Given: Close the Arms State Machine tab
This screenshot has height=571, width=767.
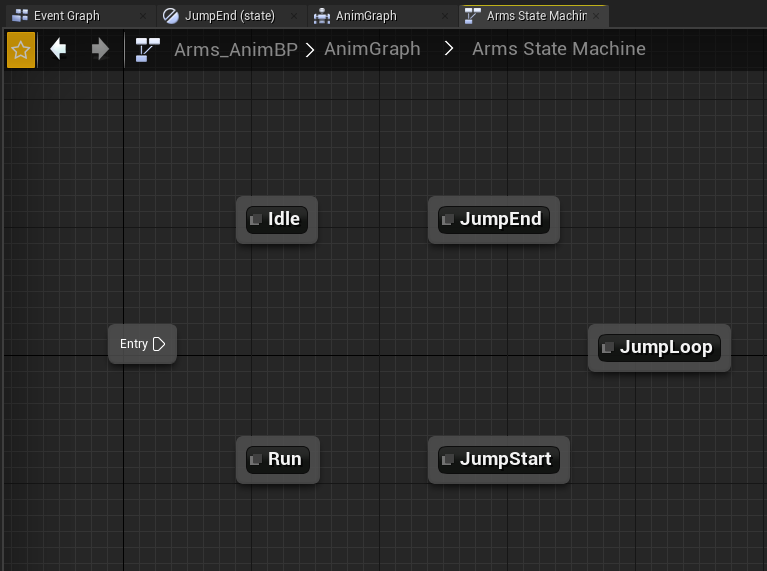Looking at the screenshot, I should click(x=596, y=16).
